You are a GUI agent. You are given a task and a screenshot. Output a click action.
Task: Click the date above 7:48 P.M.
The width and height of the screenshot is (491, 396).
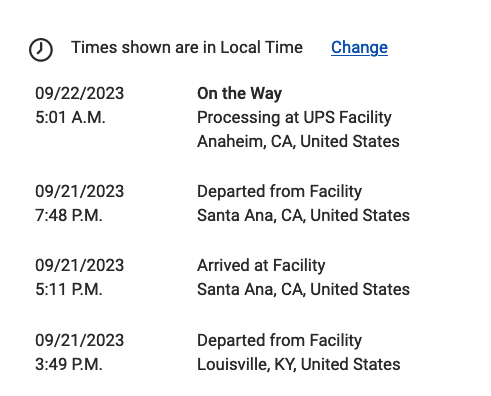[x=80, y=191]
